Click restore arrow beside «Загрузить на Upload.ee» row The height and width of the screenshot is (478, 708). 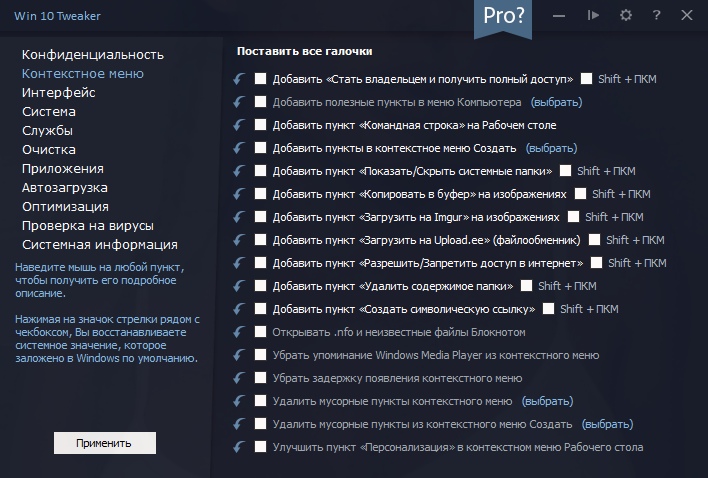(239, 240)
